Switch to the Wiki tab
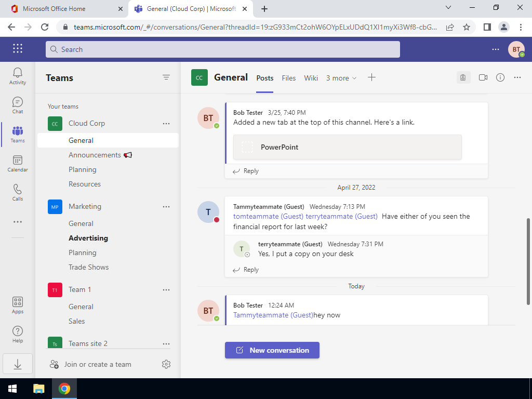Screen dimensions: 532x399 tap(311, 78)
